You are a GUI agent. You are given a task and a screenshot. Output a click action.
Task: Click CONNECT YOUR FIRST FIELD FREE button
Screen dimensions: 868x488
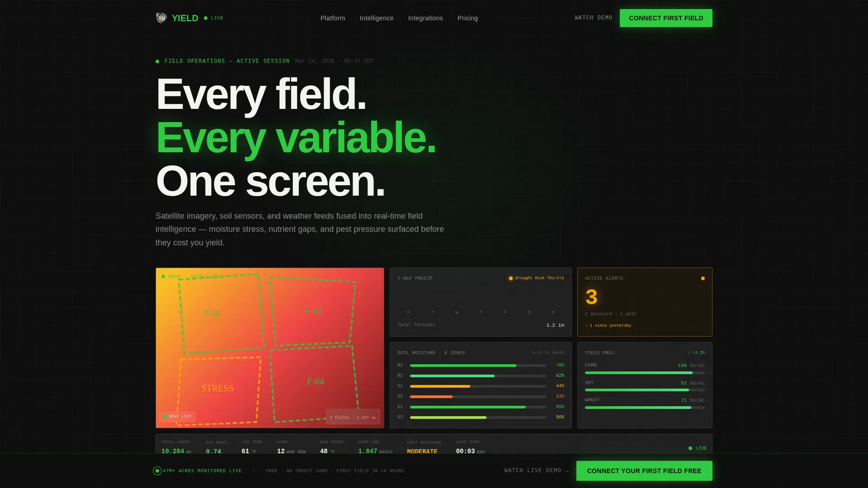(x=644, y=471)
